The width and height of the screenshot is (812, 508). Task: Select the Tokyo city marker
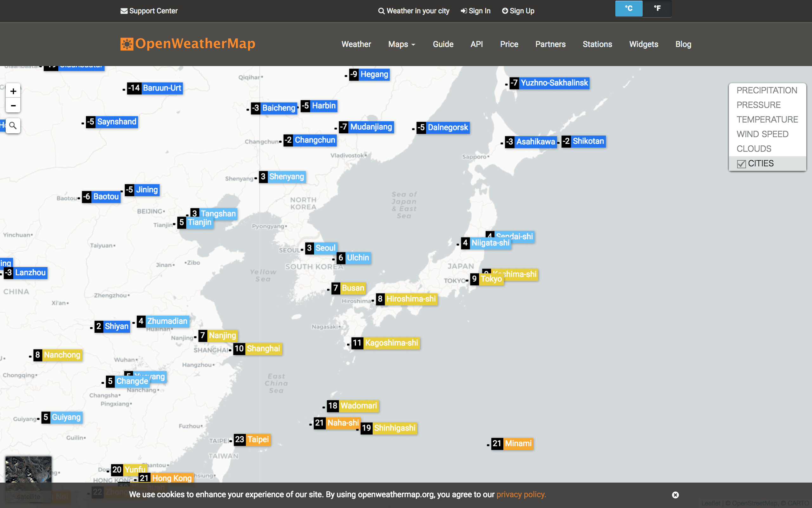point(487,279)
